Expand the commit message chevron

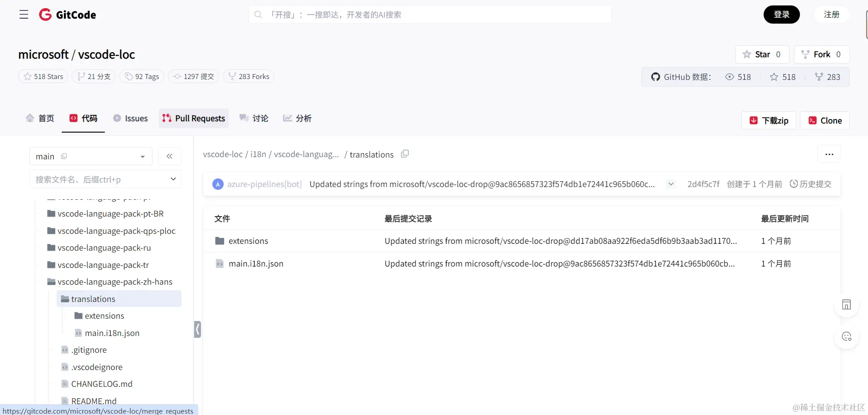(671, 184)
